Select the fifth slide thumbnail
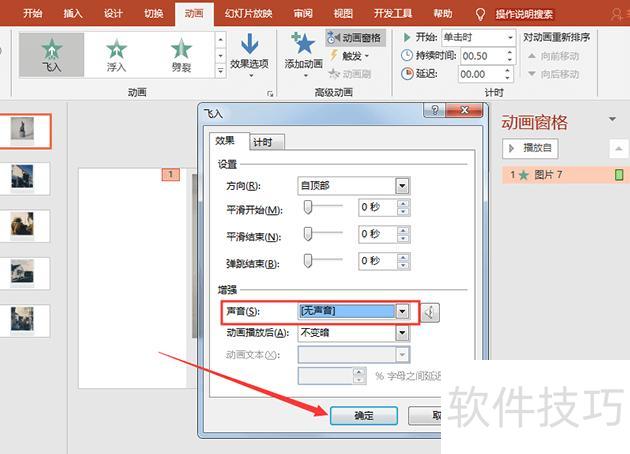The image size is (630, 454). click(25, 320)
